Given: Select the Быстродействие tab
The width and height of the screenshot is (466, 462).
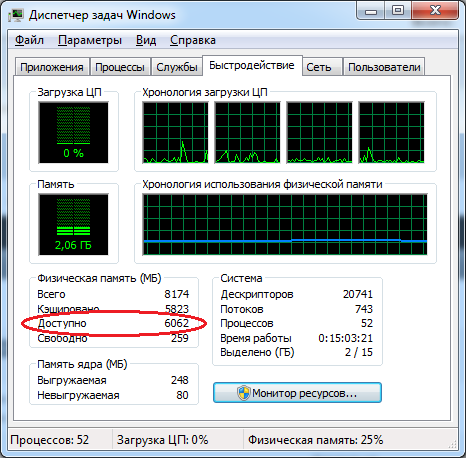Looking at the screenshot, I should (x=252, y=65).
